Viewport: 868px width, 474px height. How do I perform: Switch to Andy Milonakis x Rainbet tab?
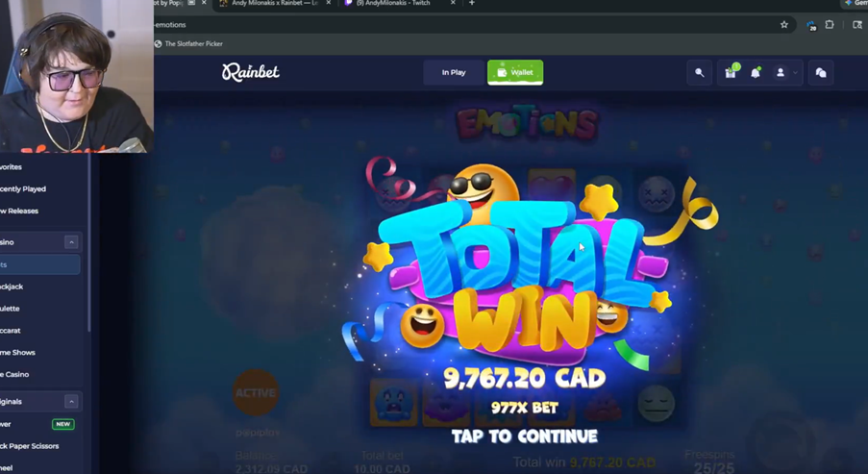click(x=274, y=3)
